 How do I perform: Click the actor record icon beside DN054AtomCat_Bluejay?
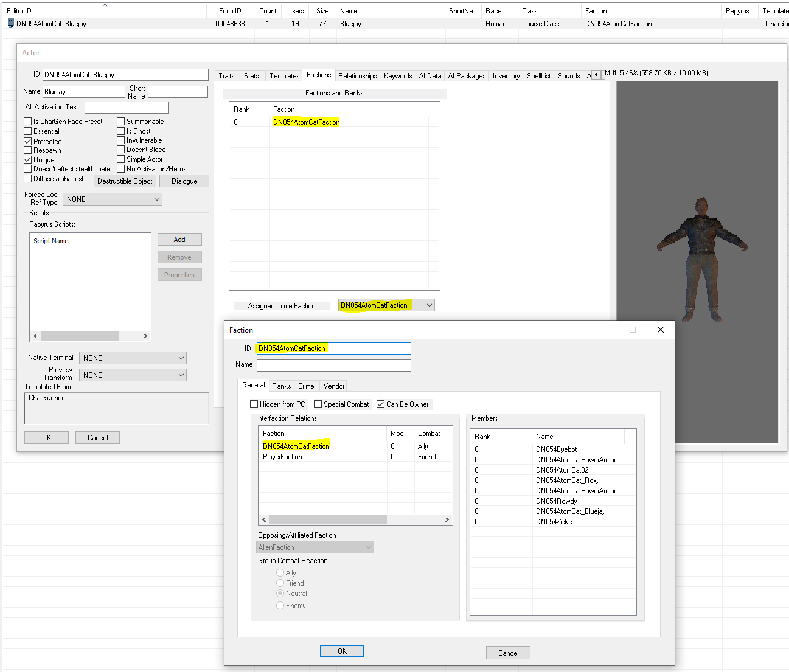point(10,23)
